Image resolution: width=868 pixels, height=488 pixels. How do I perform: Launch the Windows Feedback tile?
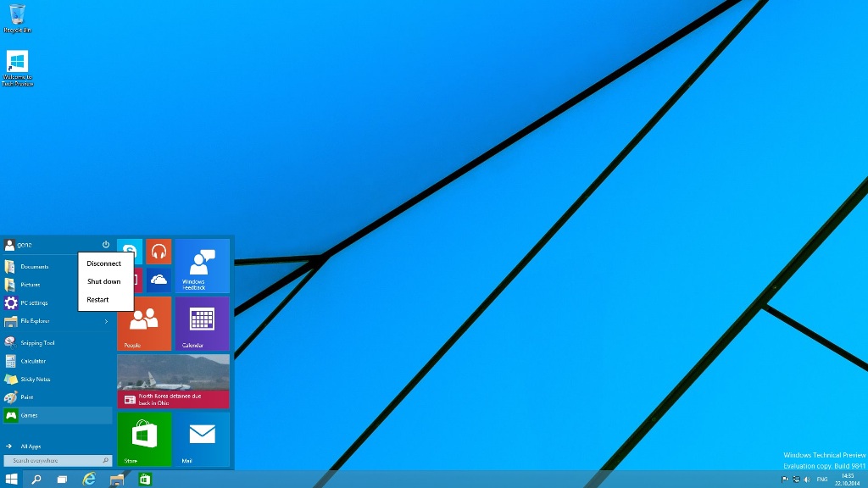pos(202,265)
